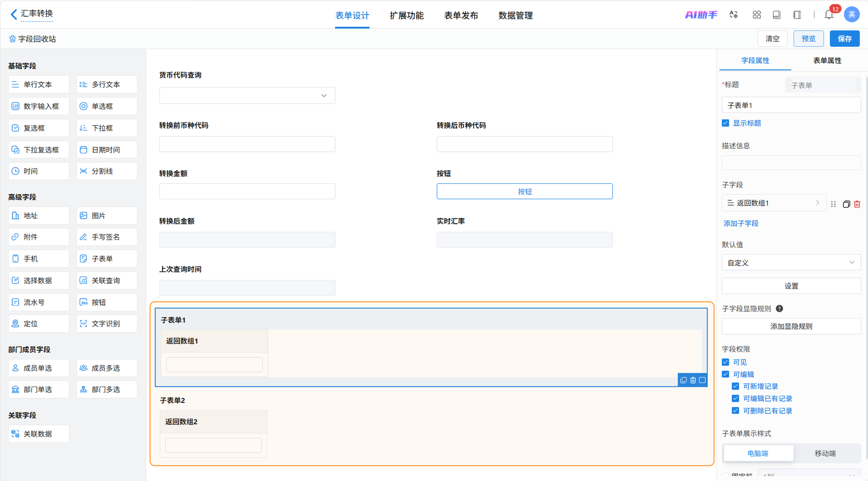Click the 添加子字段 link
The height and width of the screenshot is (481, 868).
pyautogui.click(x=741, y=223)
